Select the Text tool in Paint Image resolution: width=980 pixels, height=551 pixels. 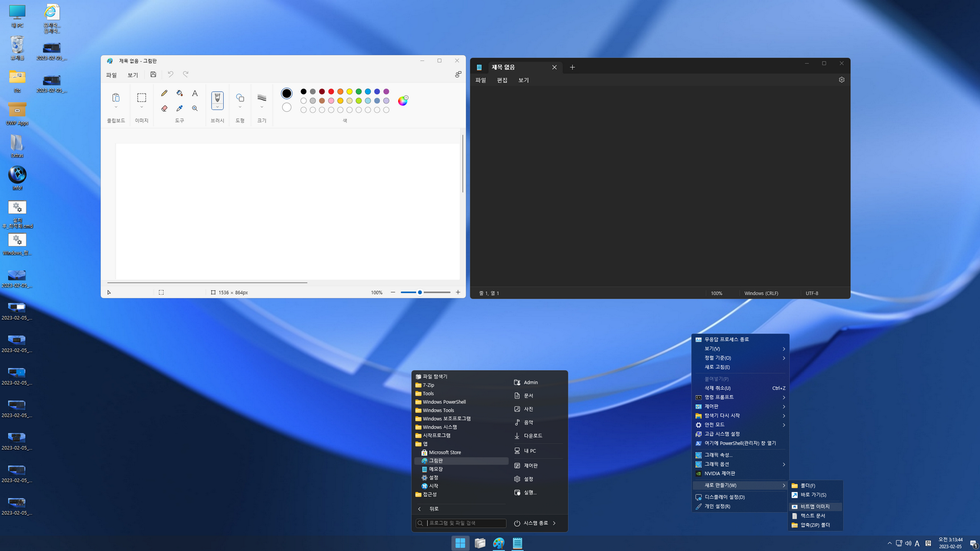point(195,93)
